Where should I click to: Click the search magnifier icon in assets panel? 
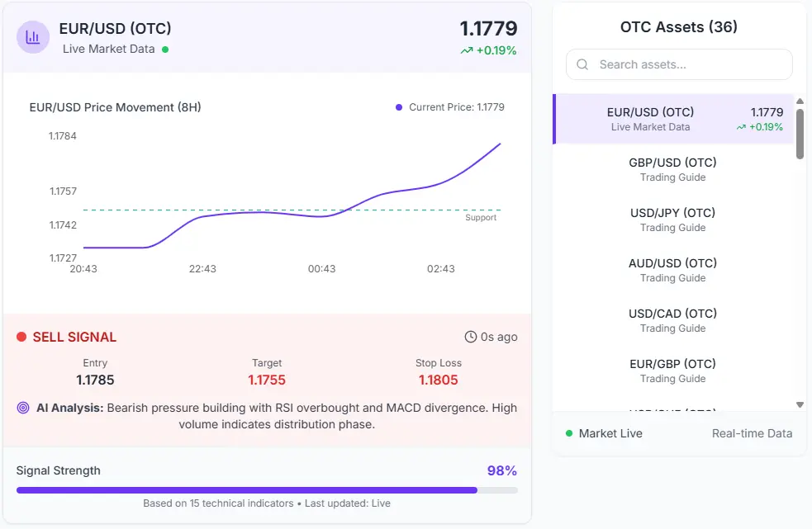pyautogui.click(x=582, y=64)
